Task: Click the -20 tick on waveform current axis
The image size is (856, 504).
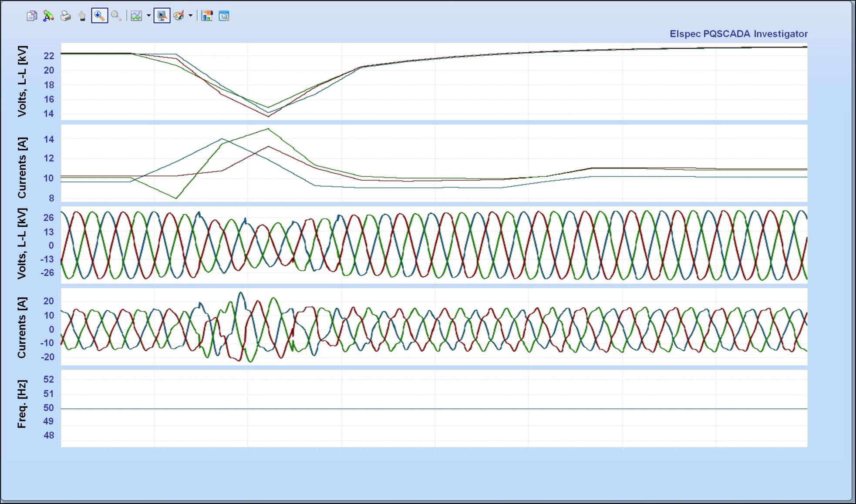Action: (47, 357)
